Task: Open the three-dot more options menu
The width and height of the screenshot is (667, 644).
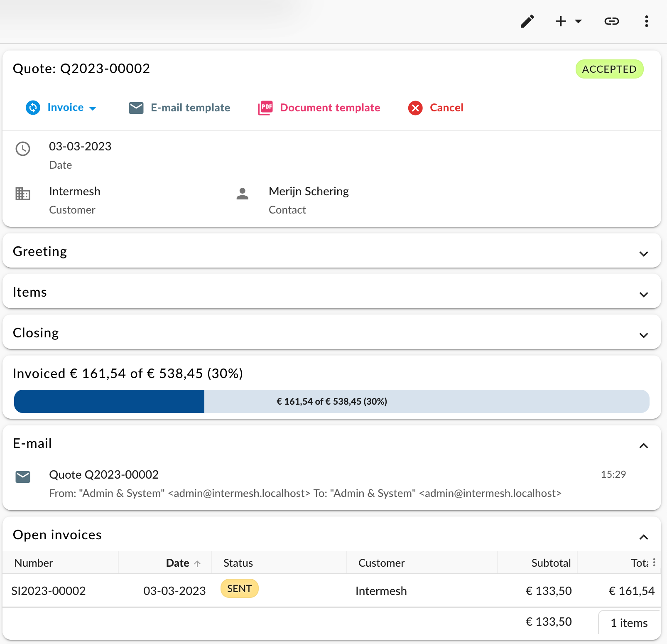Action: [x=647, y=21]
